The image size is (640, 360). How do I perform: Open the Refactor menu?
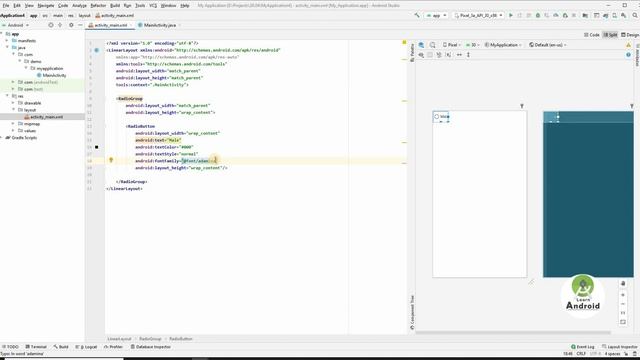click(98, 6)
